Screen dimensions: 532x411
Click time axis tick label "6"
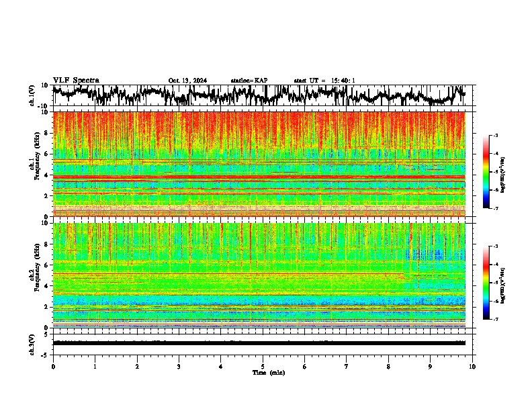[305, 367]
